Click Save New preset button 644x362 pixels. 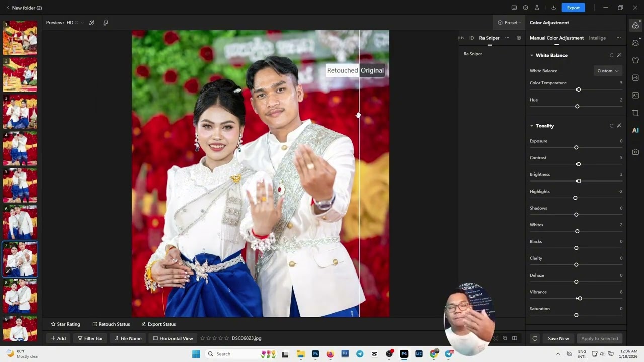(x=558, y=338)
